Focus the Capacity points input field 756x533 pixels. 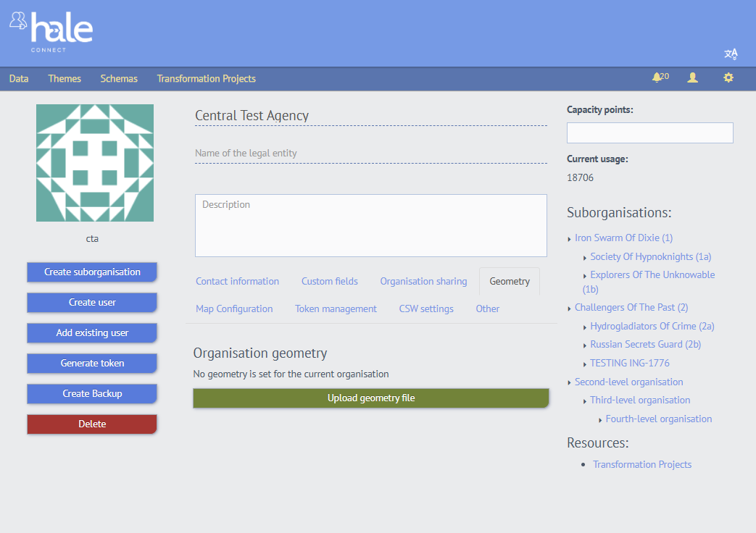click(649, 133)
